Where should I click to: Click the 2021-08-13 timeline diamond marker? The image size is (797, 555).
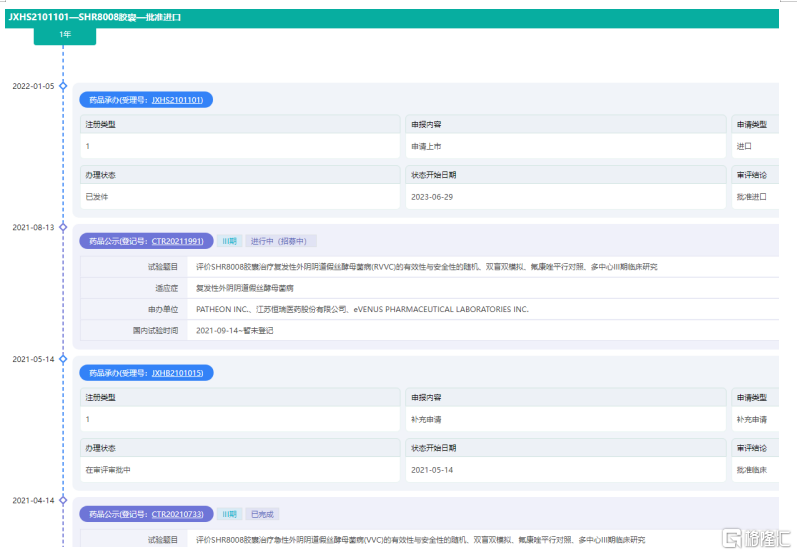tap(63, 227)
